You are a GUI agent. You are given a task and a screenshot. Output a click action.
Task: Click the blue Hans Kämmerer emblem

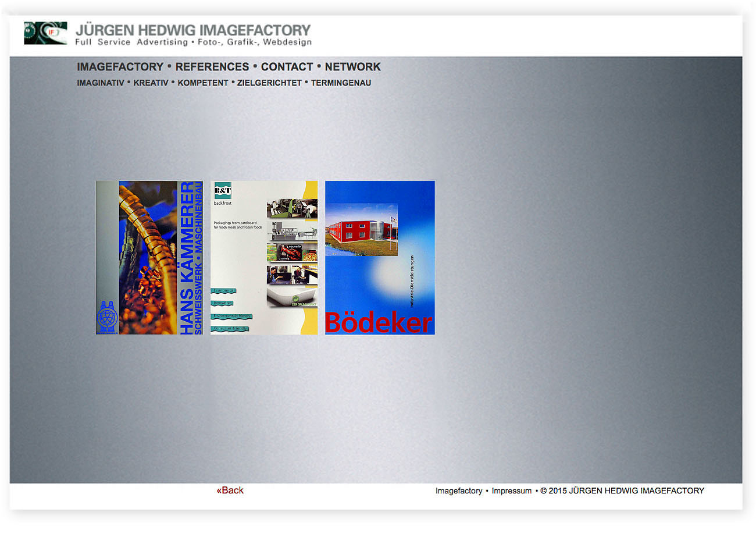106,317
